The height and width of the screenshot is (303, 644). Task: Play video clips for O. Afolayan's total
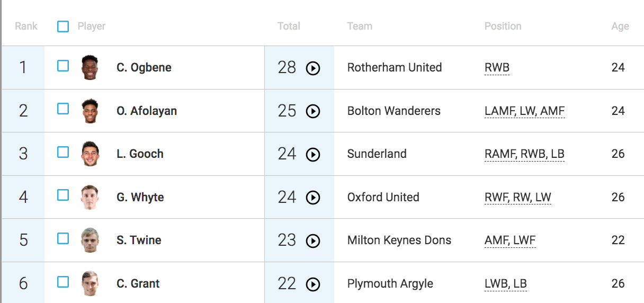[313, 111]
